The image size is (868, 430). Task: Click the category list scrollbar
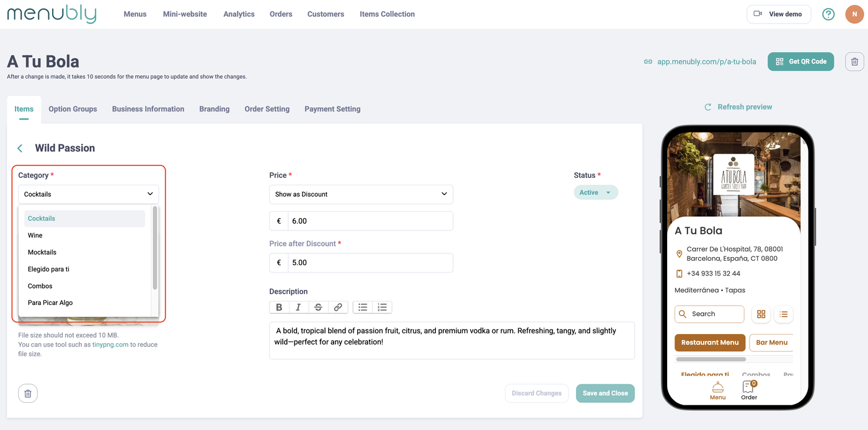[x=155, y=248]
